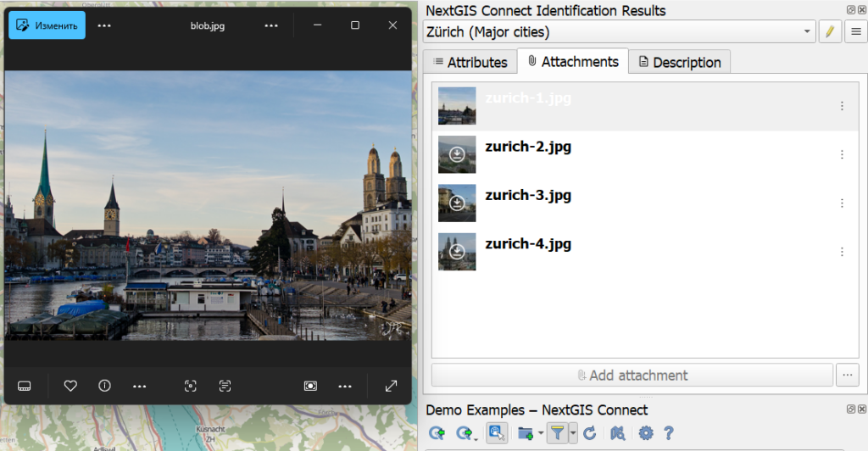Refresh the NextGIS Connect resource list
868x451 pixels.
[590, 432]
